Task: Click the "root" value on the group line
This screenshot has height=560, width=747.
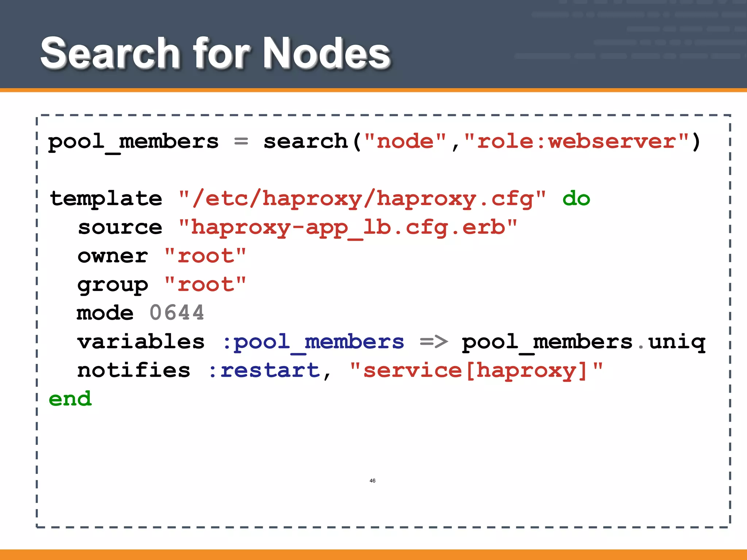Action: [205, 284]
